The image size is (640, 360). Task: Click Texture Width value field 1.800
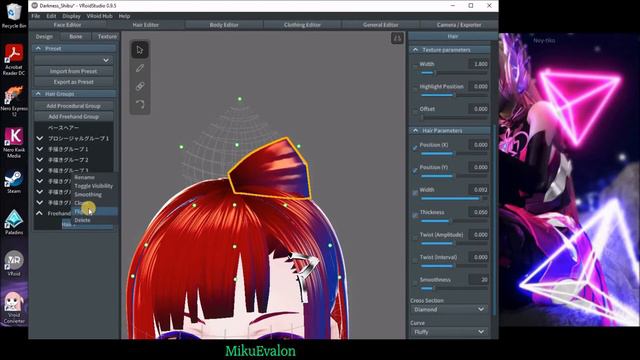pyautogui.click(x=478, y=64)
